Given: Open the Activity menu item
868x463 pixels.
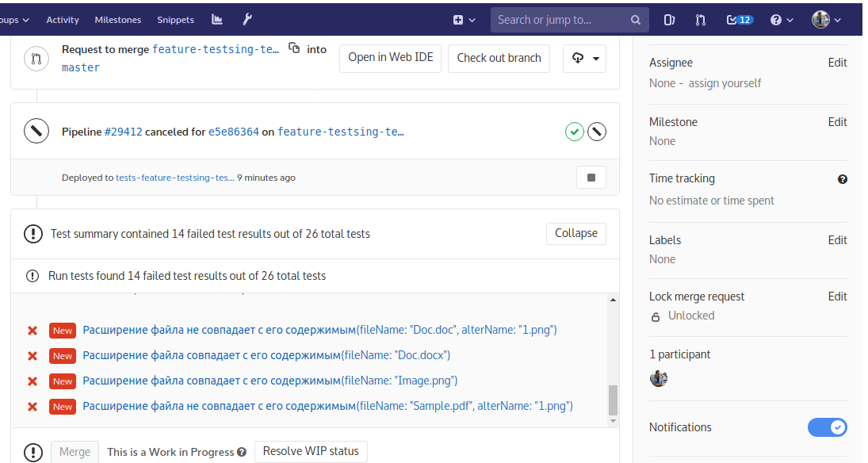Looking at the screenshot, I should (63, 20).
